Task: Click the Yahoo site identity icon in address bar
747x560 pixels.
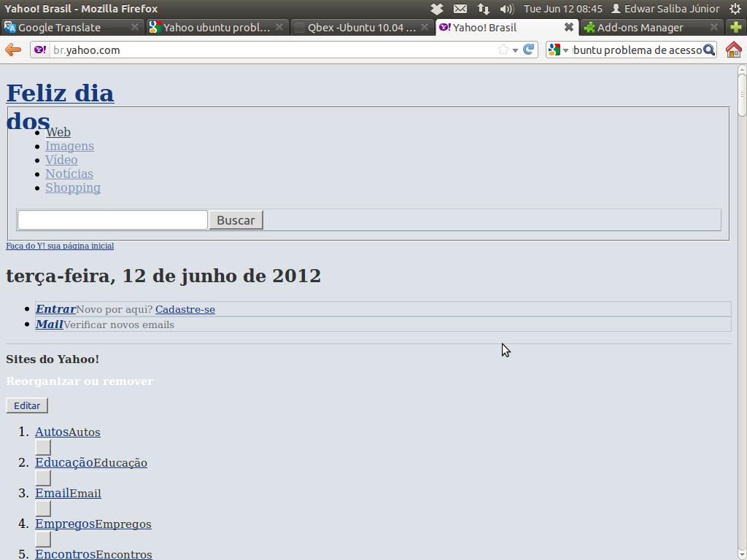Action: (40, 50)
